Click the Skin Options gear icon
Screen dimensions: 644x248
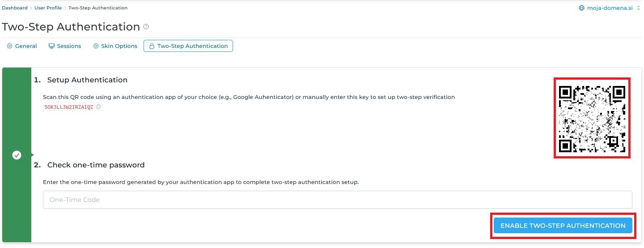coord(96,46)
